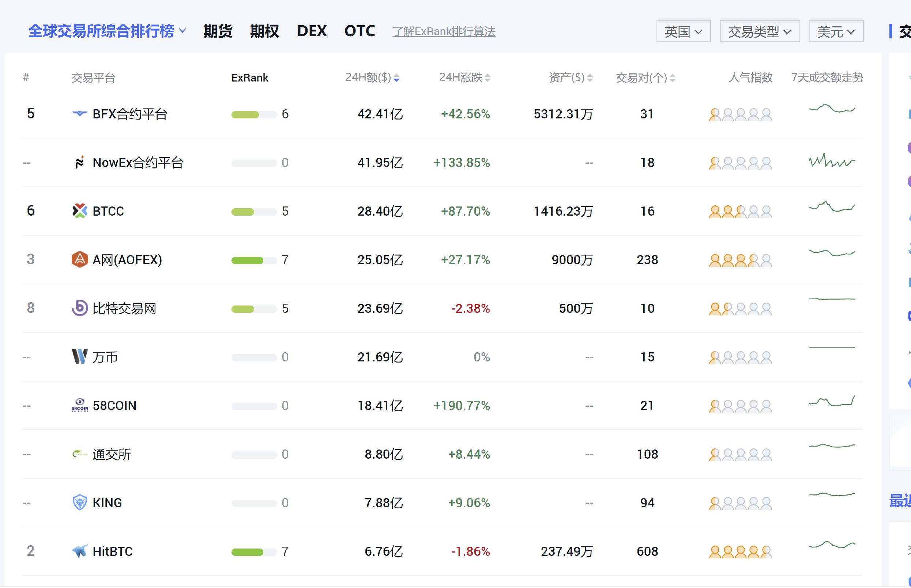
Task: Click the 比特交易网 purple logo
Action: point(79,308)
